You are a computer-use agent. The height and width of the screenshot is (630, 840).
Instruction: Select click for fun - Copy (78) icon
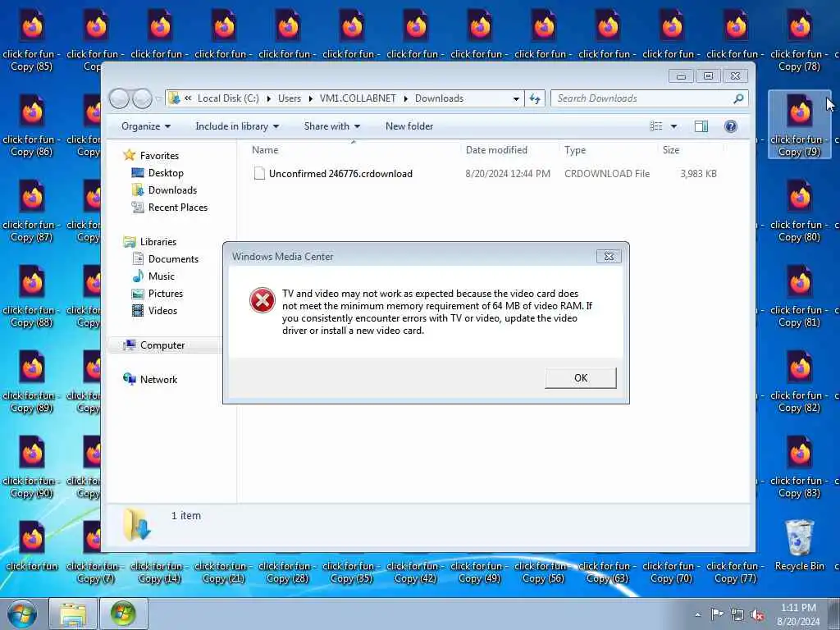click(799, 39)
